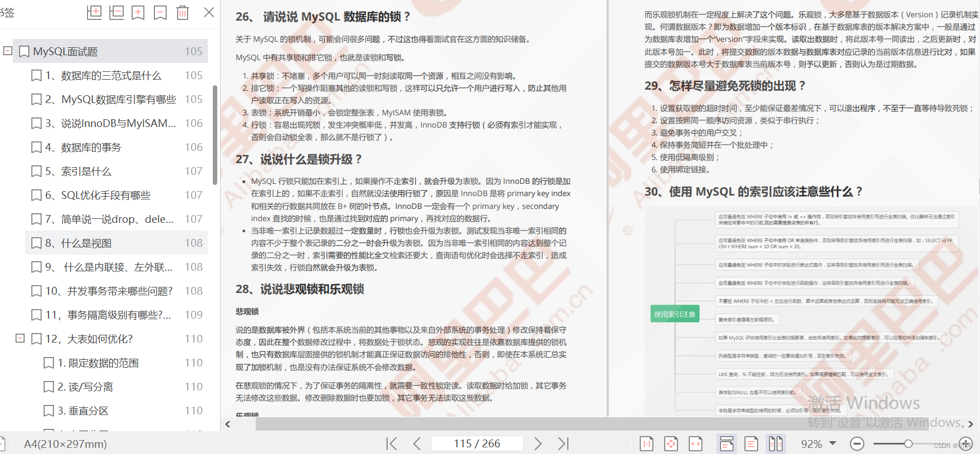Close the bookmark side panel
The width and height of the screenshot is (980, 454).
point(209,12)
